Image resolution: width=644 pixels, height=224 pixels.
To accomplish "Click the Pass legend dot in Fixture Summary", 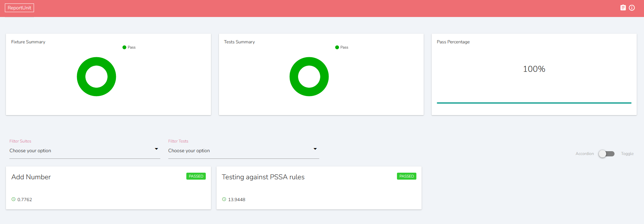I will [124, 48].
